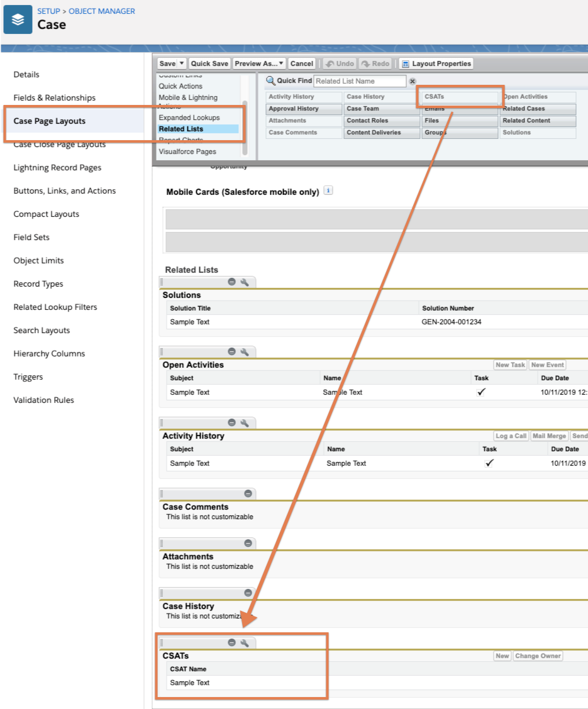Click the remove icon on Solutions related list
The image size is (588, 709).
tap(231, 282)
